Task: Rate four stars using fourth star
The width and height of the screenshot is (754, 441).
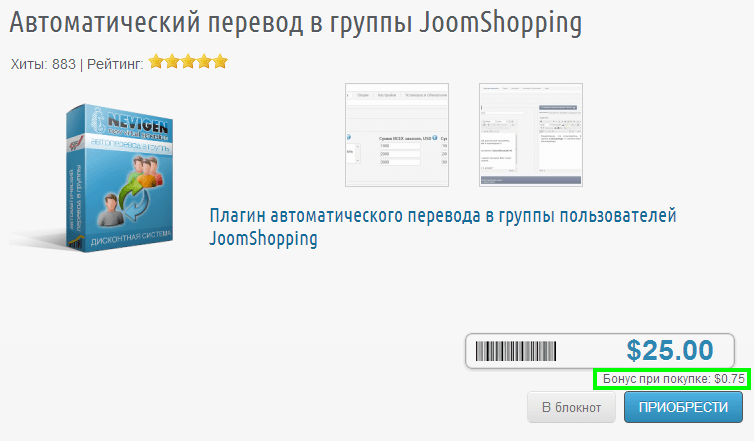Action: click(x=205, y=62)
